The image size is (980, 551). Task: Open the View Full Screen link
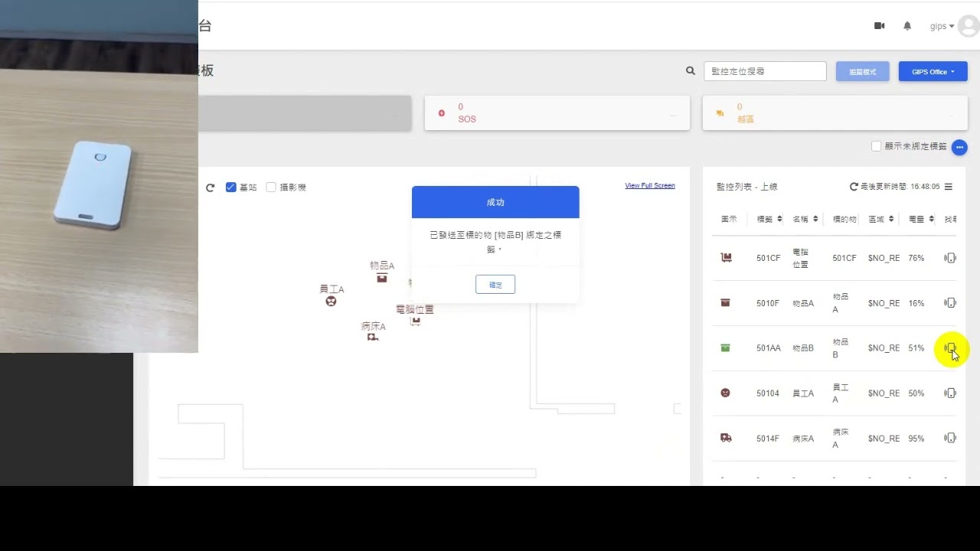point(650,185)
